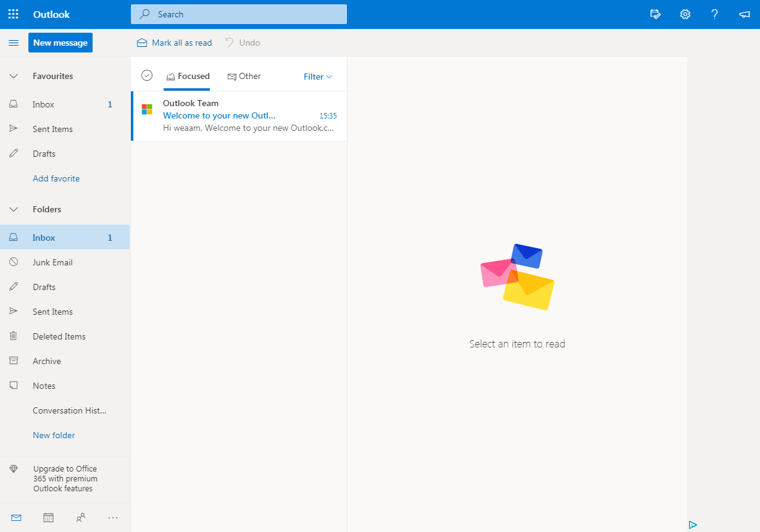This screenshot has width=760, height=532.
Task: Toggle the hamburger navigation pane
Action: pos(14,43)
